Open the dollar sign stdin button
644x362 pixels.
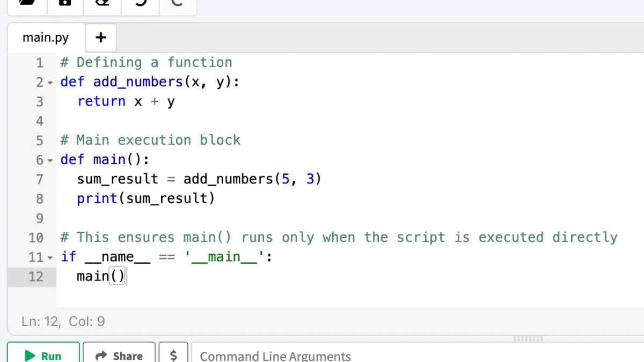click(173, 355)
